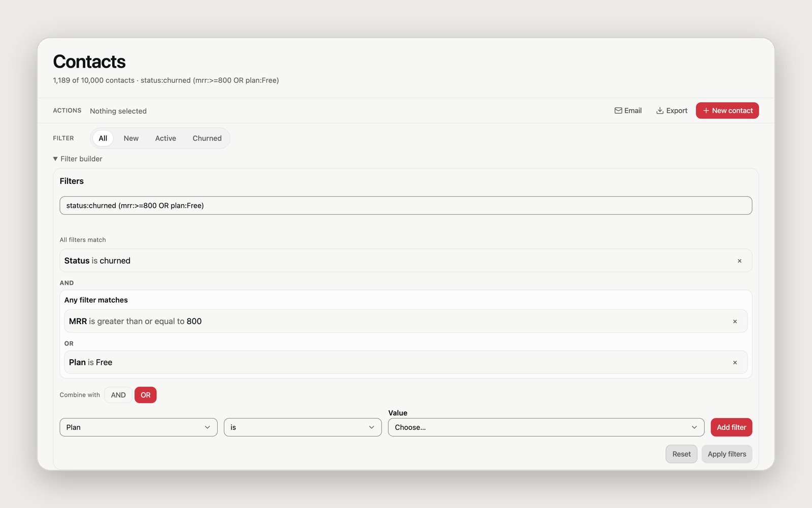Screen dimensions: 812x508
Task: Click the New contact button
Action: [727, 111]
